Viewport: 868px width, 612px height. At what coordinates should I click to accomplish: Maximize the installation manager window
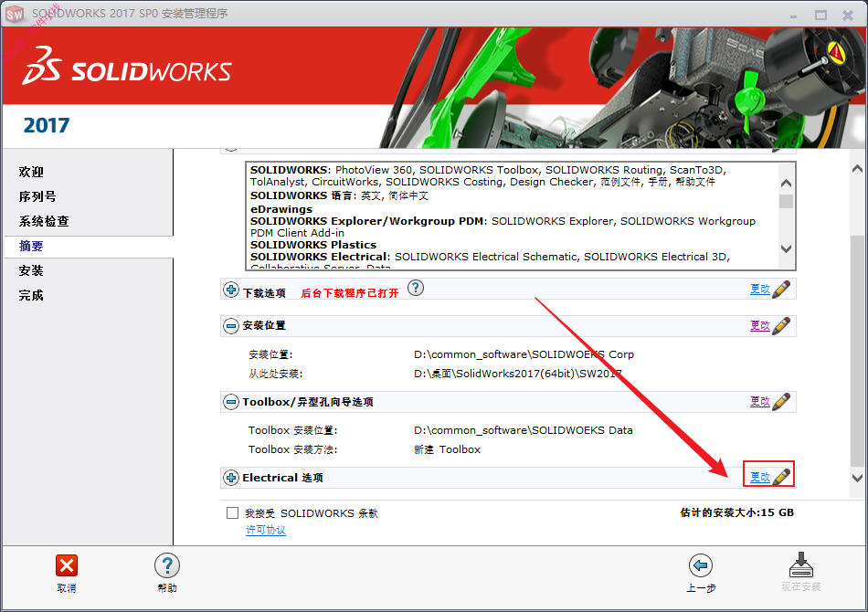[821, 16]
